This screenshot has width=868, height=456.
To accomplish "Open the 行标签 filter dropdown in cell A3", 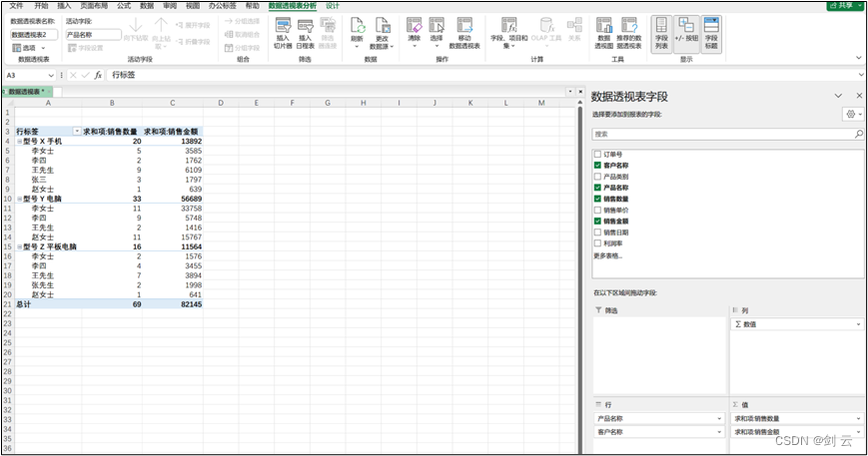I will coord(77,132).
